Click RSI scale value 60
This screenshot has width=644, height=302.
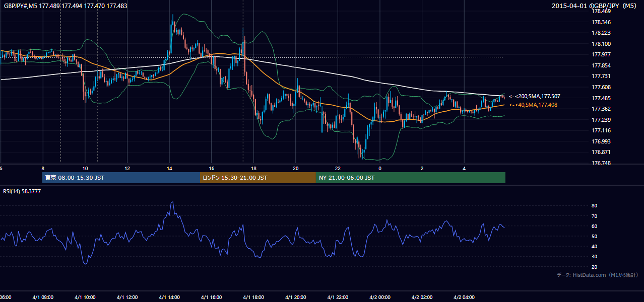coord(594,226)
